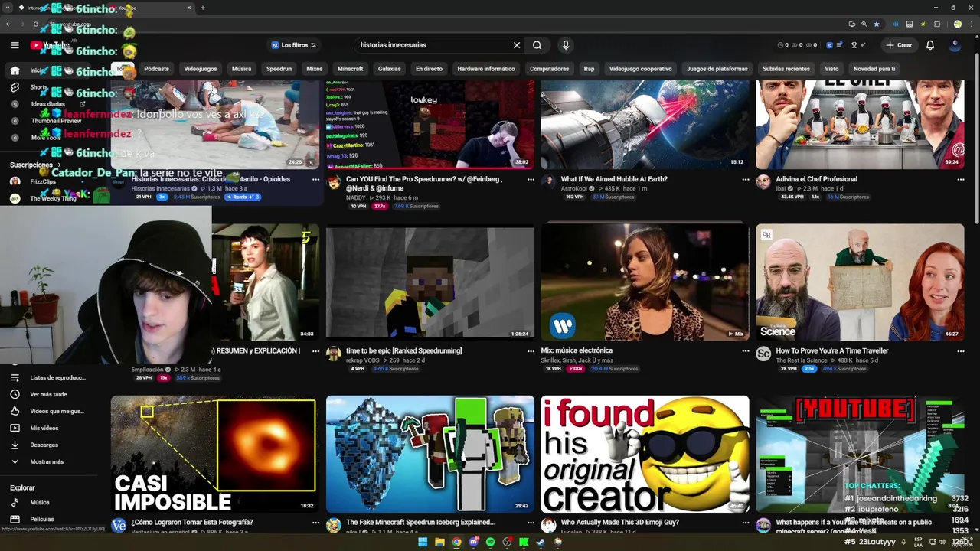Select the Pódcasts filter chip
Screen dimensions: 980x551
pos(156,69)
